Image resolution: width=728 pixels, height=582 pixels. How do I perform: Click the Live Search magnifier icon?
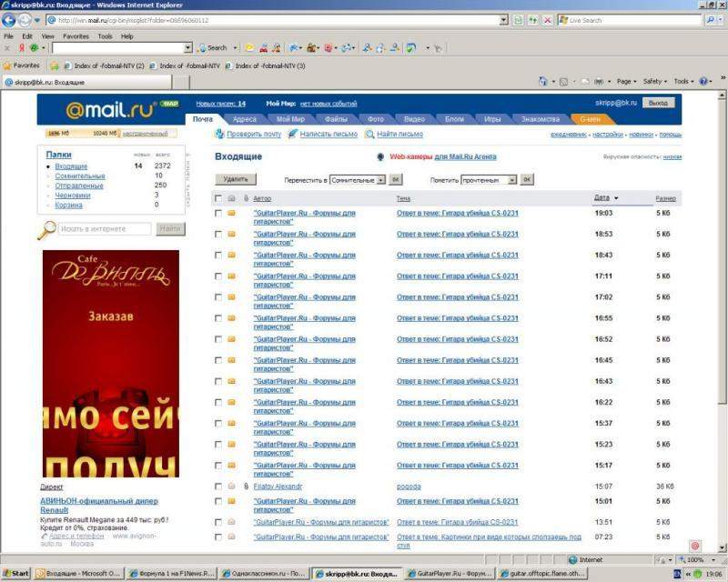710,20
